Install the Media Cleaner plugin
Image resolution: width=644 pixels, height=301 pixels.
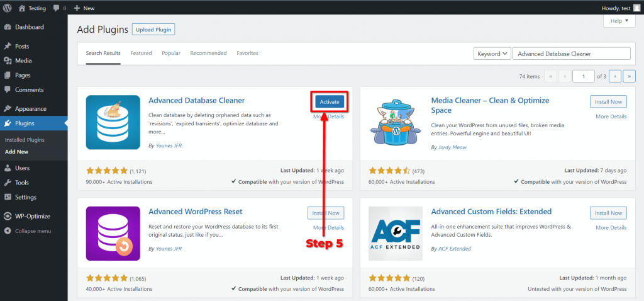pyautogui.click(x=608, y=101)
